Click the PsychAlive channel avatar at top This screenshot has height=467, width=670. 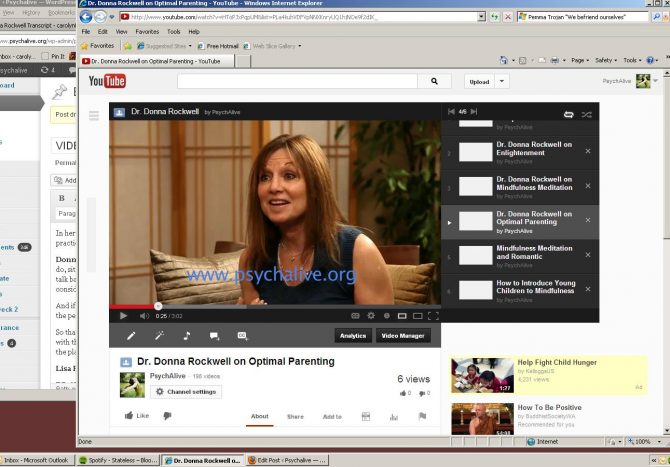[x=643, y=81]
